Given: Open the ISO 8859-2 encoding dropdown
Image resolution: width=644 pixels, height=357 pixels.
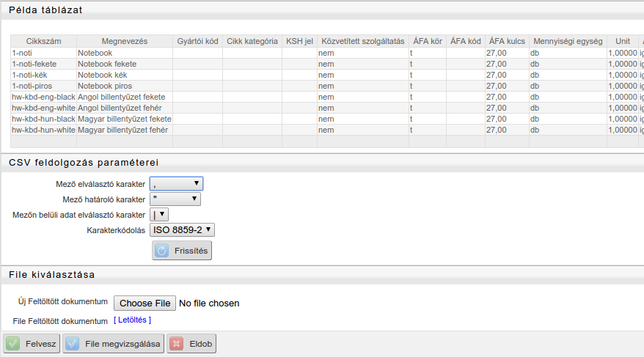Looking at the screenshot, I should [x=182, y=230].
